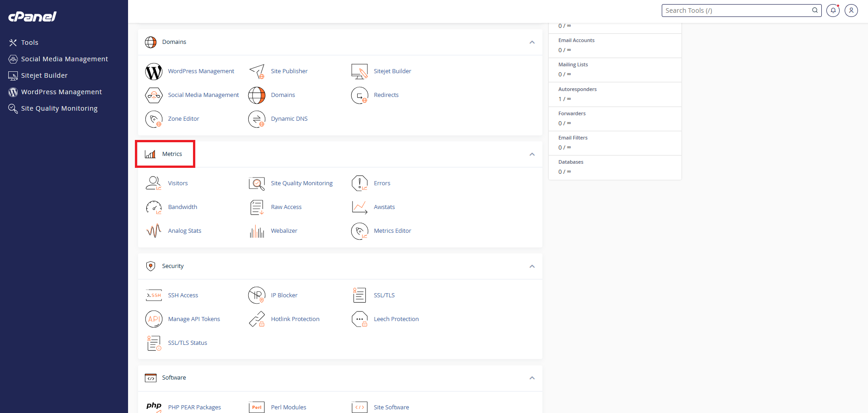Open the user account icon
The width and height of the screenshot is (868, 413).
[851, 11]
